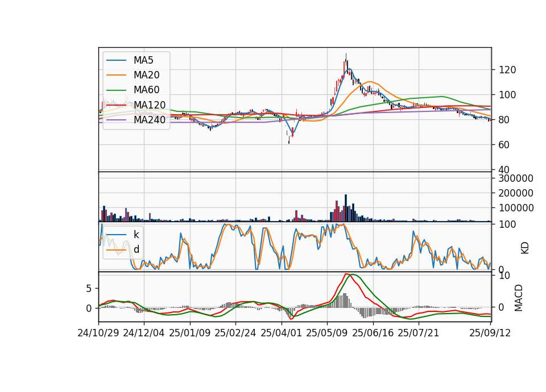The height and width of the screenshot is (392, 546).
Task: Click the volume axis value 100000
Action: tap(516, 208)
